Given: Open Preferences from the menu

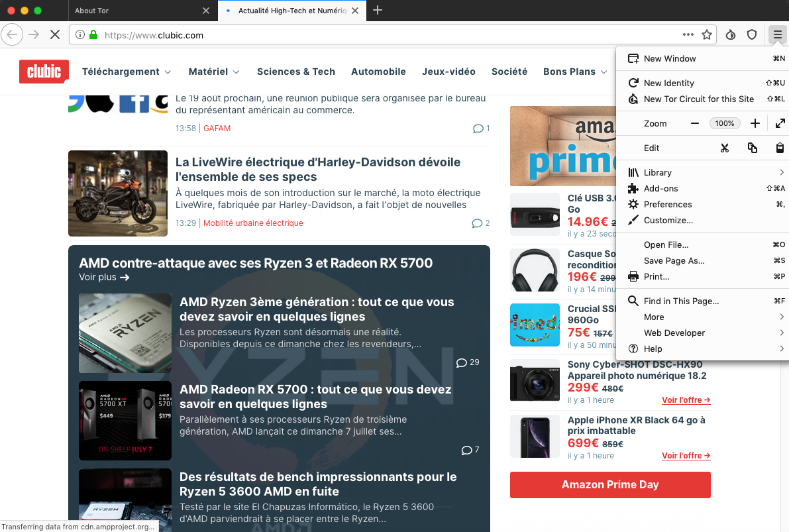Looking at the screenshot, I should [702, 204].
